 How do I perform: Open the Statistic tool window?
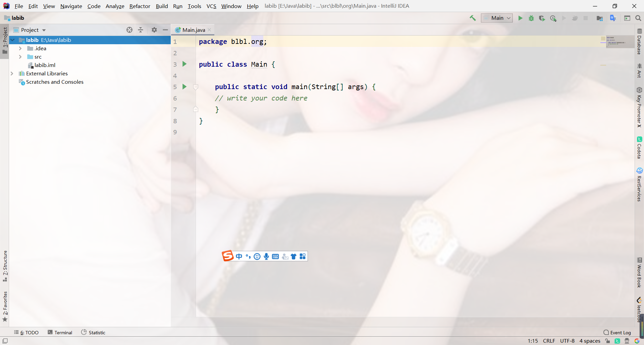93,333
